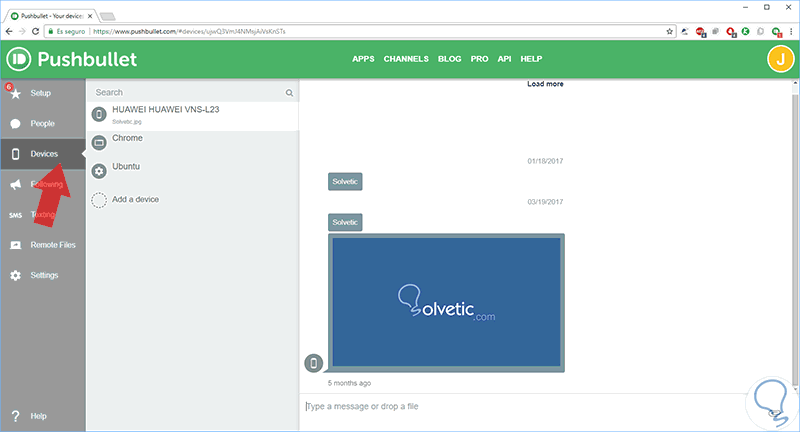The width and height of the screenshot is (800, 432).
Task: Select HUAWEI HUAWEI VNS-L23 device
Action: [193, 116]
